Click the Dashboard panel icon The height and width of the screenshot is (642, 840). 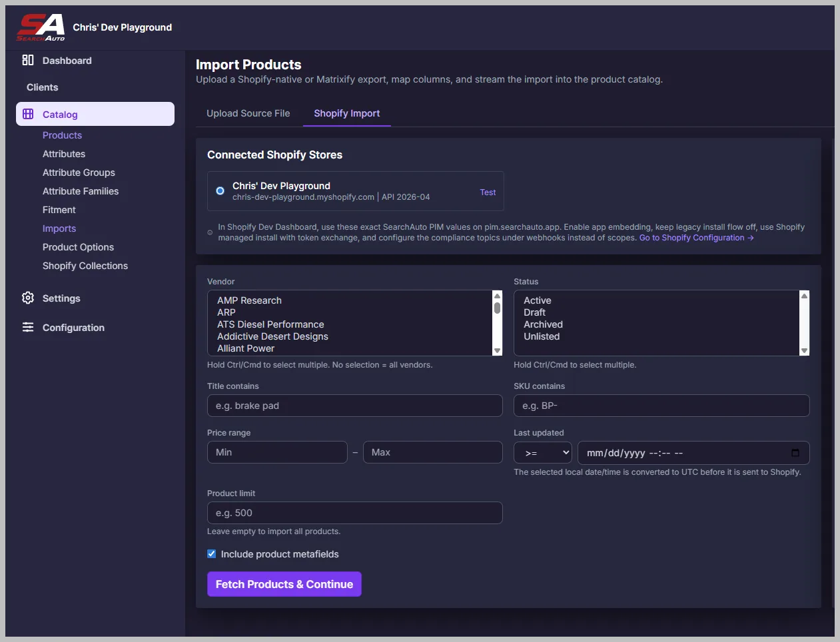pos(28,60)
